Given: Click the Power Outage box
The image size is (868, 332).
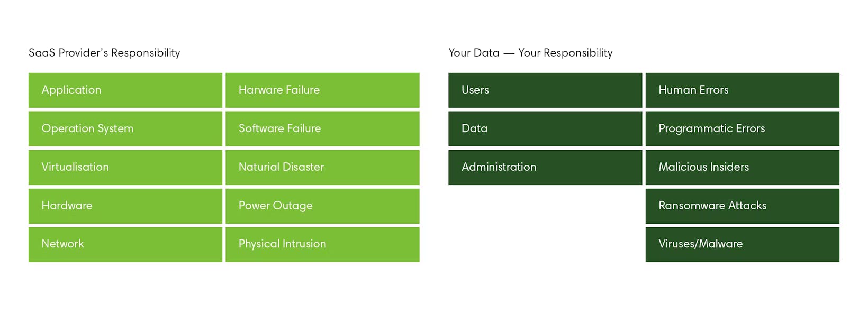Looking at the screenshot, I should [322, 206].
